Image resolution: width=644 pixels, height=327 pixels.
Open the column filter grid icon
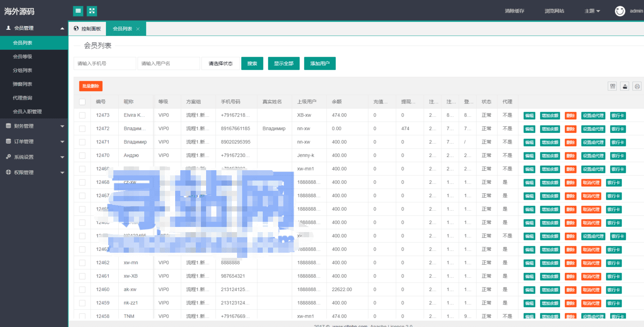[x=612, y=86]
